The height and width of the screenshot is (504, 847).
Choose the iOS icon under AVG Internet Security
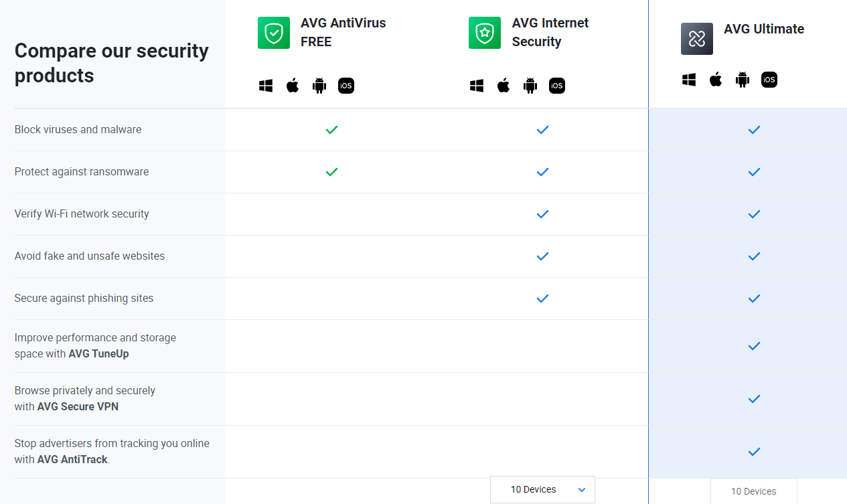point(557,86)
